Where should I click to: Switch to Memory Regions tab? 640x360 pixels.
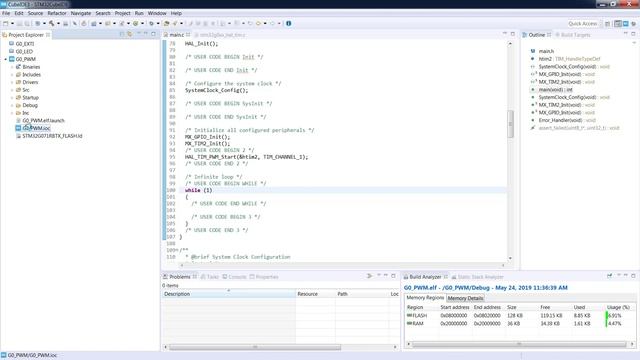(425, 298)
